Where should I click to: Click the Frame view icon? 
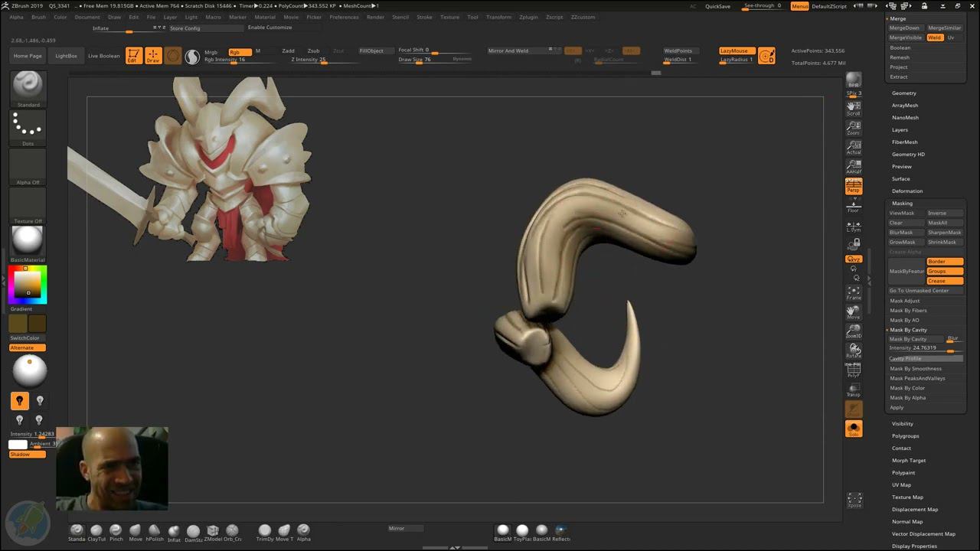853,292
